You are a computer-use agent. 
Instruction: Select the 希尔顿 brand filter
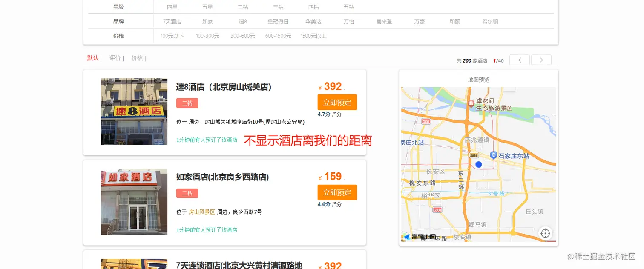pos(490,22)
